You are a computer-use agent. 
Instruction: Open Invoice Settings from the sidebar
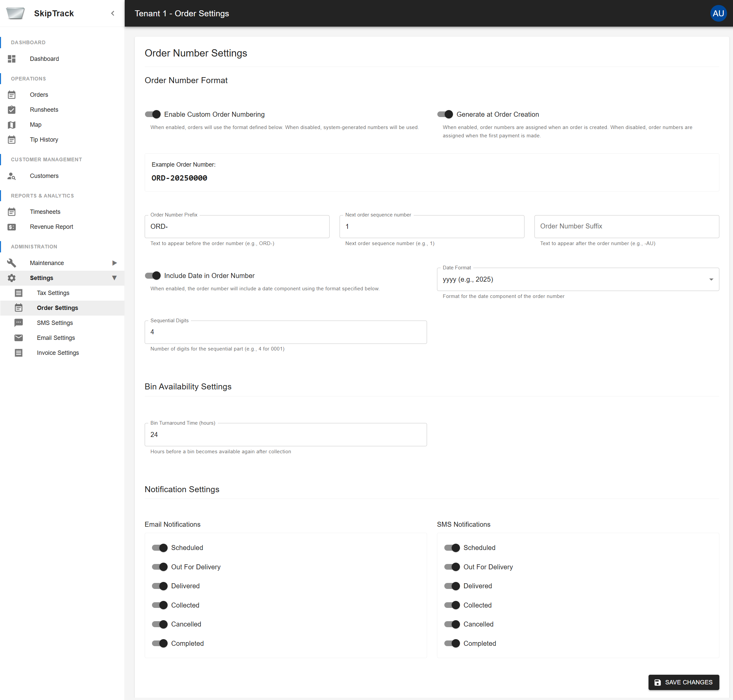click(58, 352)
